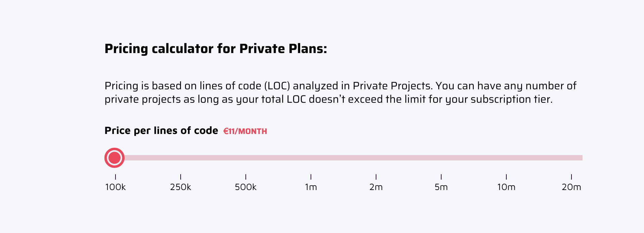
Task: Pick the 10m label under the slider
Action: pyautogui.click(x=506, y=187)
